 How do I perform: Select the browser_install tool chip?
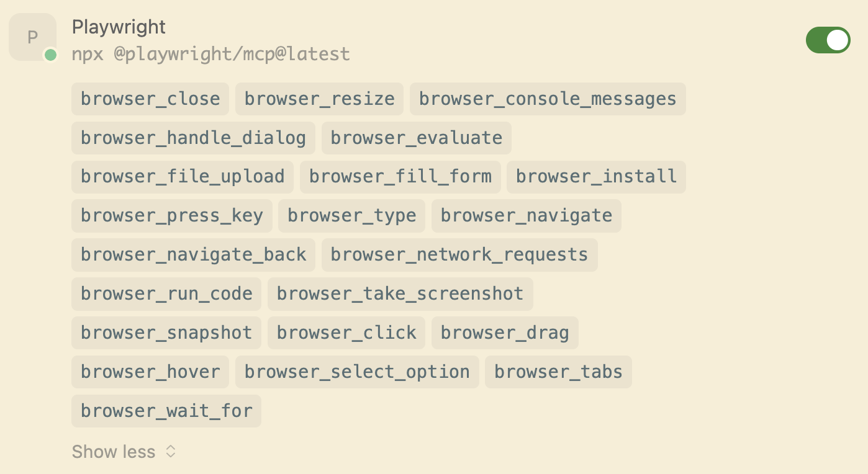tap(596, 177)
